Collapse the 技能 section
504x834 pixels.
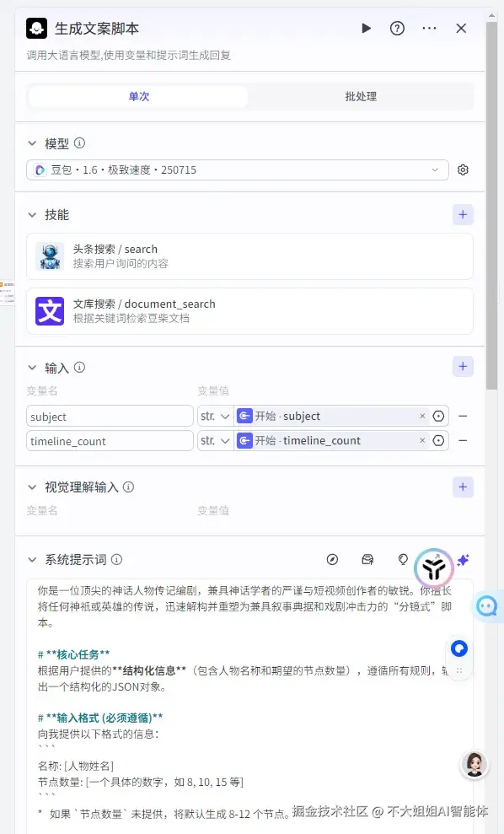click(32, 215)
